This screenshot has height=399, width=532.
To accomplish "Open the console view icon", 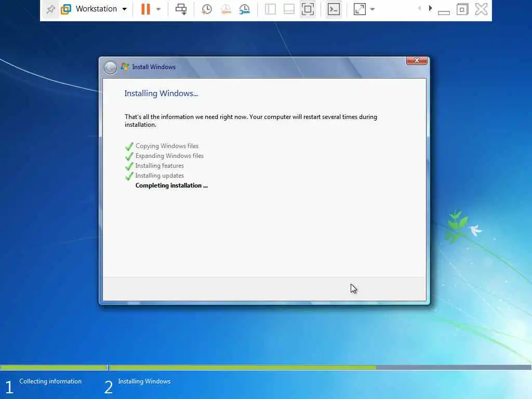I will [x=334, y=9].
